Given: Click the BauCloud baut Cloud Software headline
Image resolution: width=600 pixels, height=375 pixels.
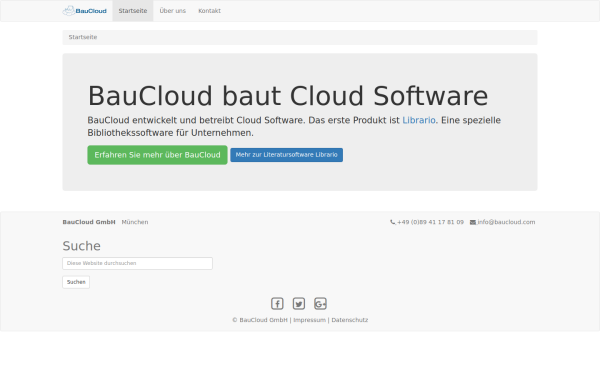Looking at the screenshot, I should tap(288, 96).
